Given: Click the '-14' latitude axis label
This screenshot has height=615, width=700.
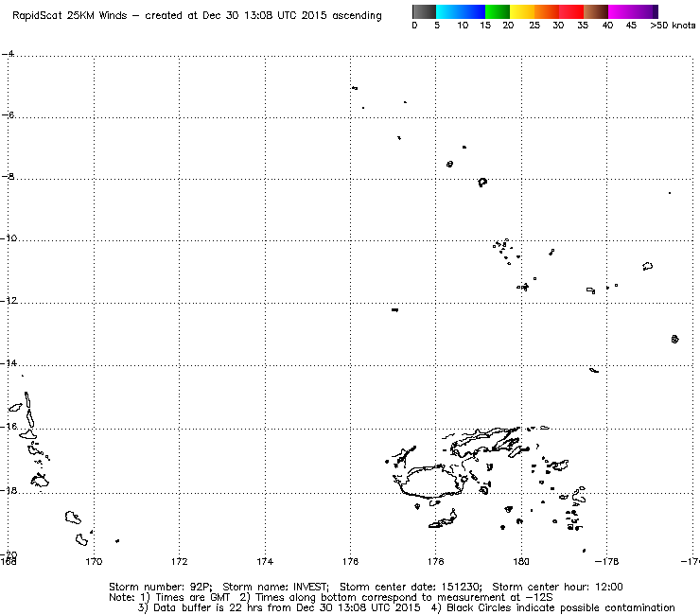Looking at the screenshot, I should coord(9,363).
